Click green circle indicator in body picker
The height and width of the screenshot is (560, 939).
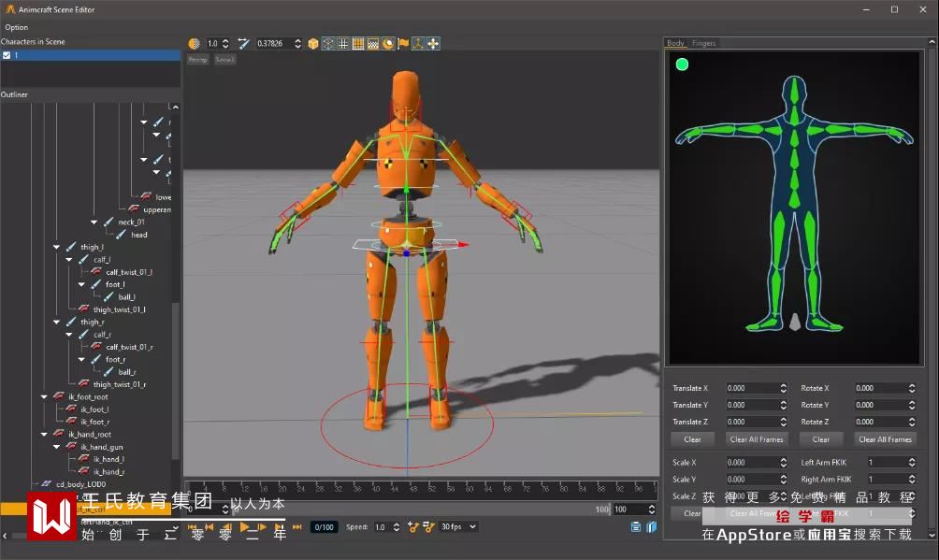point(682,65)
